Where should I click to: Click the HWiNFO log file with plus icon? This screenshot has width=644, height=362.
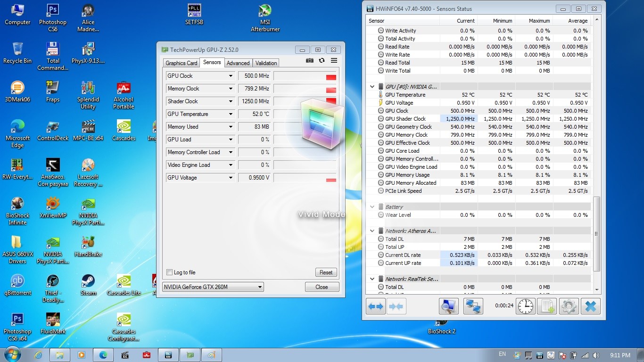(547, 306)
